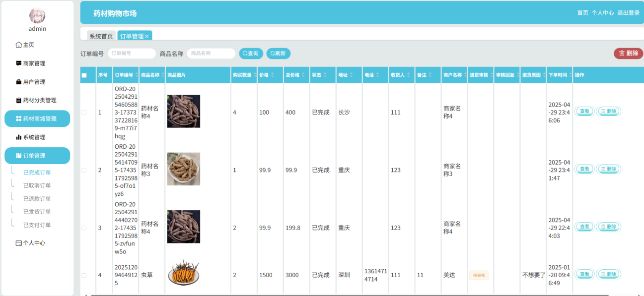Open row 1 herb product image
This screenshot has width=644, height=296.
click(x=183, y=111)
